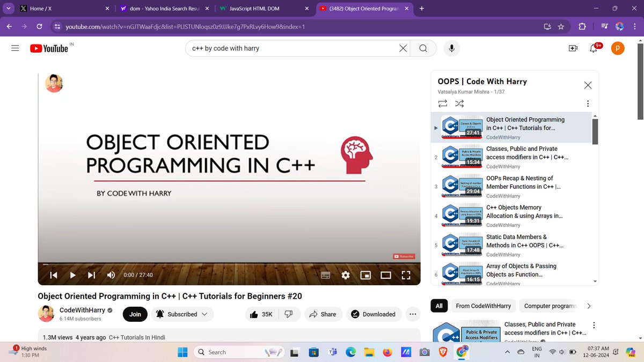
Task: Open CodeWithHarry channel name link
Action: coord(83,310)
